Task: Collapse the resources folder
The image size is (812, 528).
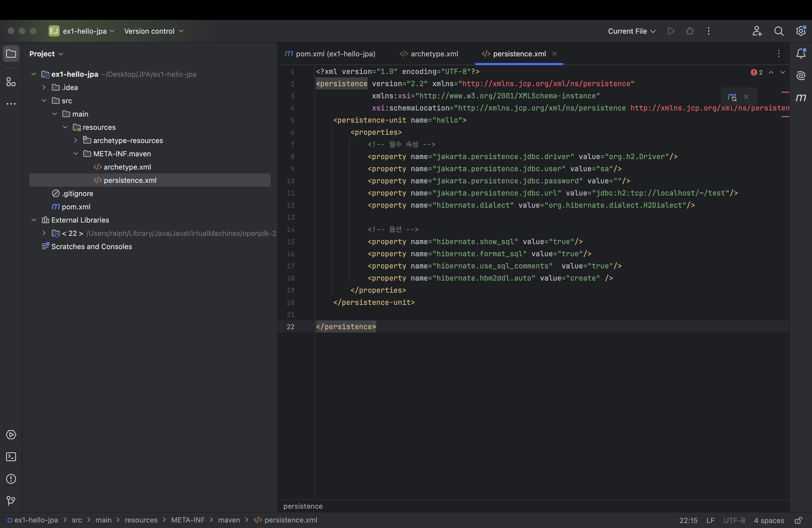Action: (65, 127)
